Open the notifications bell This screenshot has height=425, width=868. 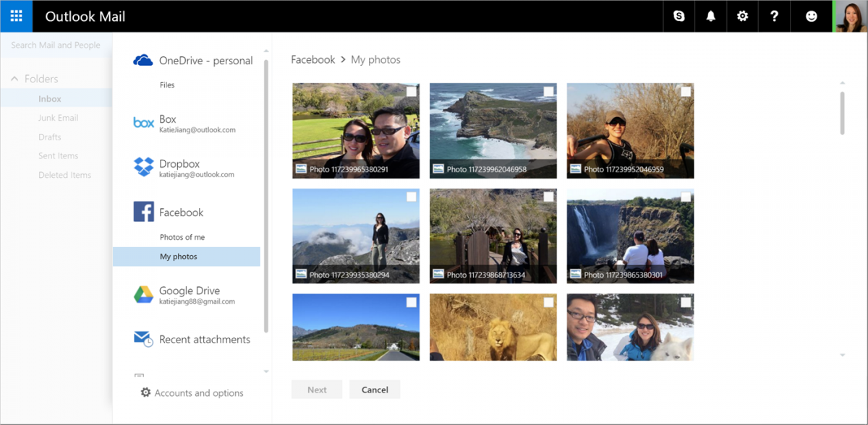click(710, 16)
